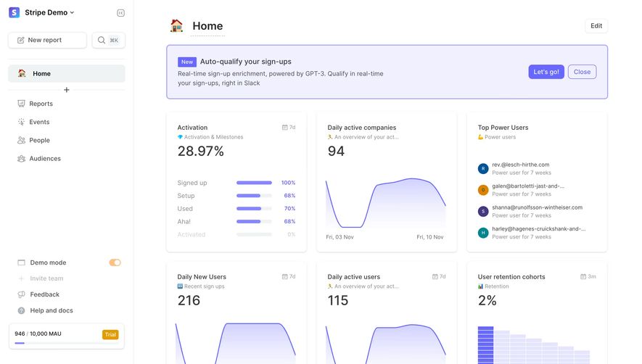642x364 pixels.
Task: Open the search box with magnifier icon
Action: pos(109,40)
